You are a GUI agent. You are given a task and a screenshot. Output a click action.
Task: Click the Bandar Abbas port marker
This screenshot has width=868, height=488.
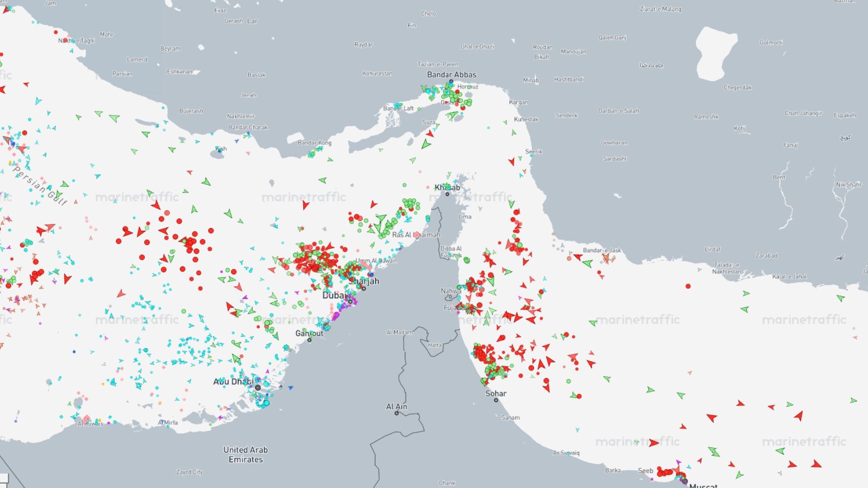[x=451, y=82]
